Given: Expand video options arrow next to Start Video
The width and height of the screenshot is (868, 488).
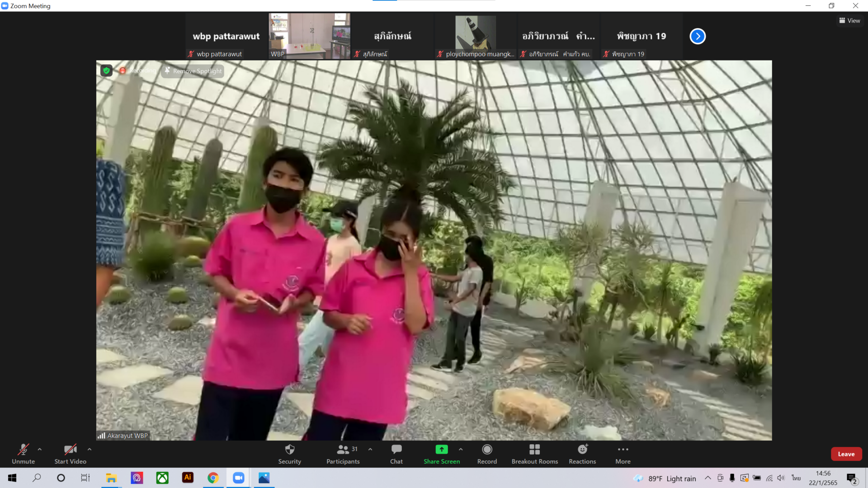Looking at the screenshot, I should pyautogui.click(x=90, y=449).
